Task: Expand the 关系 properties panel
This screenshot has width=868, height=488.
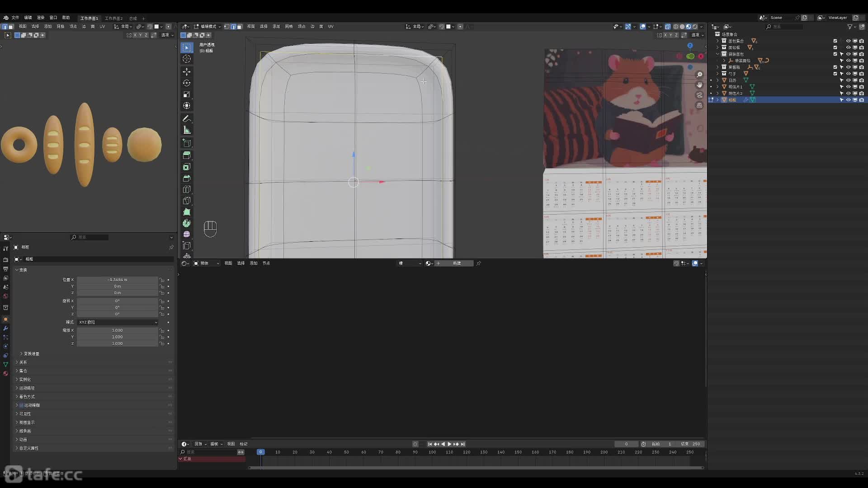Action: point(23,362)
